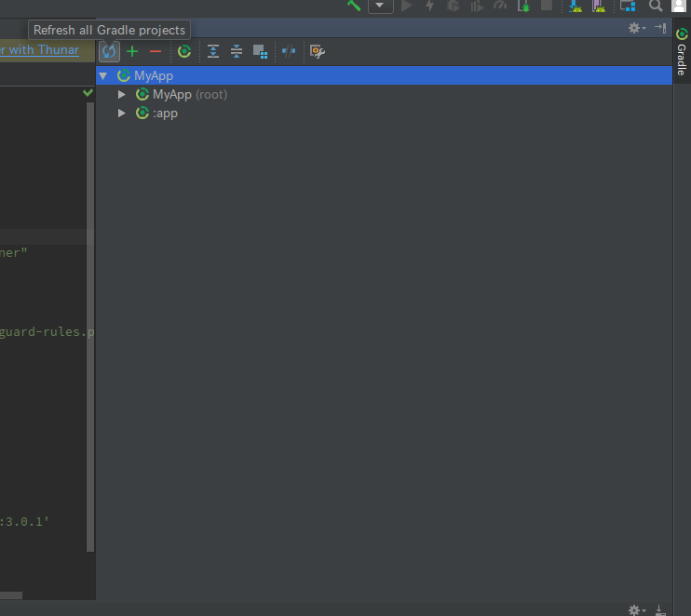The width and height of the screenshot is (691, 616).
Task: Click the editor horizontal scrollbar thumb
Action: (11, 596)
